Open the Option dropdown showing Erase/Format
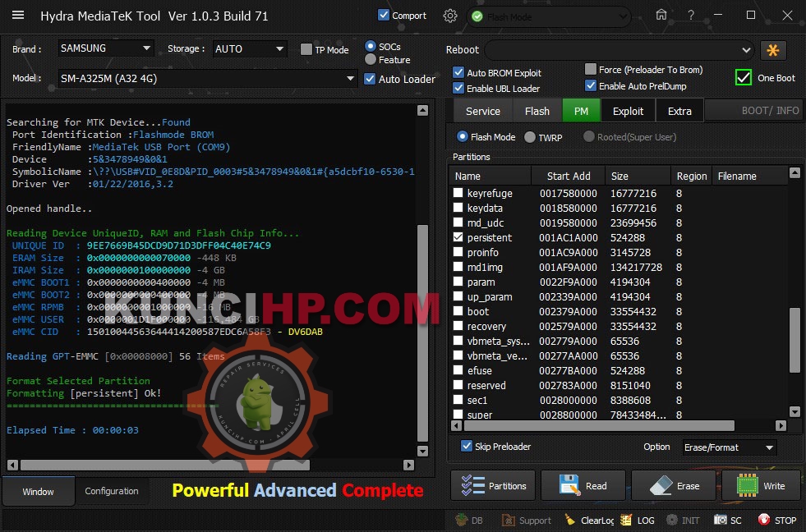This screenshot has height=532, width=806. tap(729, 447)
